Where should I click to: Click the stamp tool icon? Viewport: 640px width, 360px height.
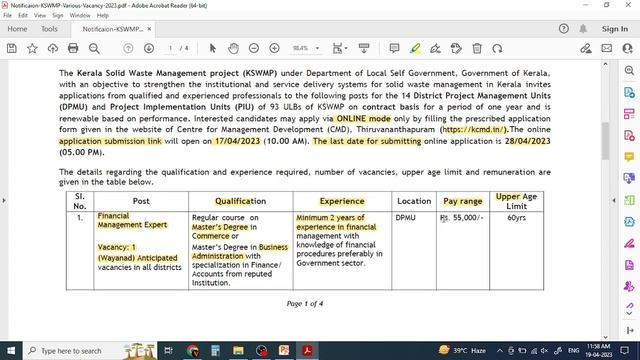pos(456,49)
